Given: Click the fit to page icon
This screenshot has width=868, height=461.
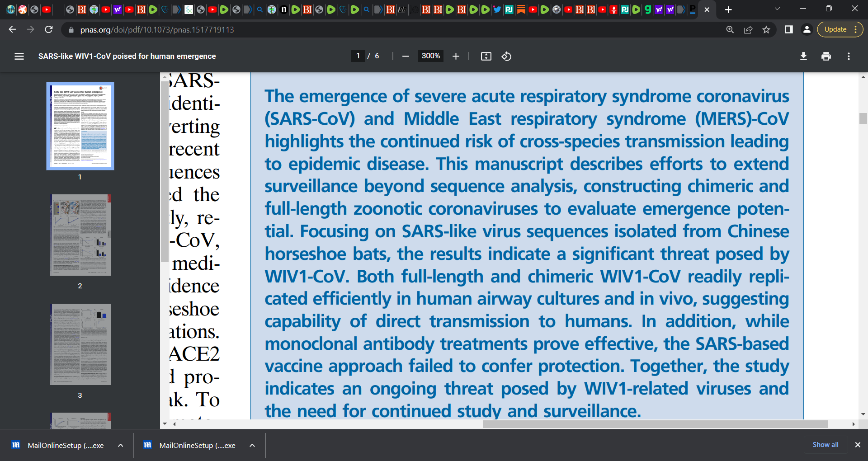Looking at the screenshot, I should [486, 56].
